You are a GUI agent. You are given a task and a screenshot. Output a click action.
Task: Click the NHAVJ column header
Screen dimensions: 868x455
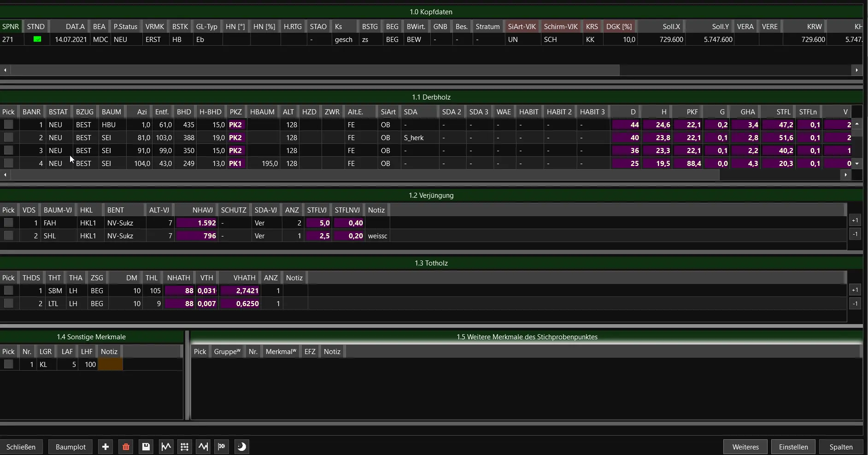pyautogui.click(x=202, y=210)
